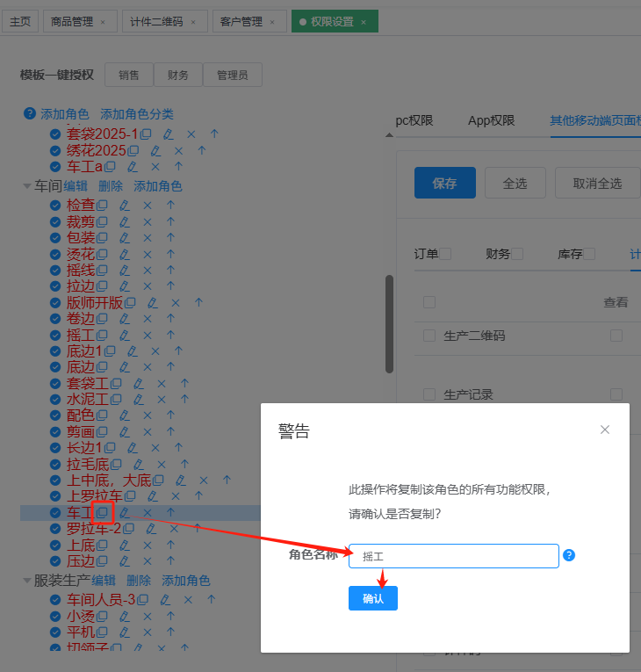
Task: Close the 警告 dialog with the X
Action: pyautogui.click(x=604, y=430)
